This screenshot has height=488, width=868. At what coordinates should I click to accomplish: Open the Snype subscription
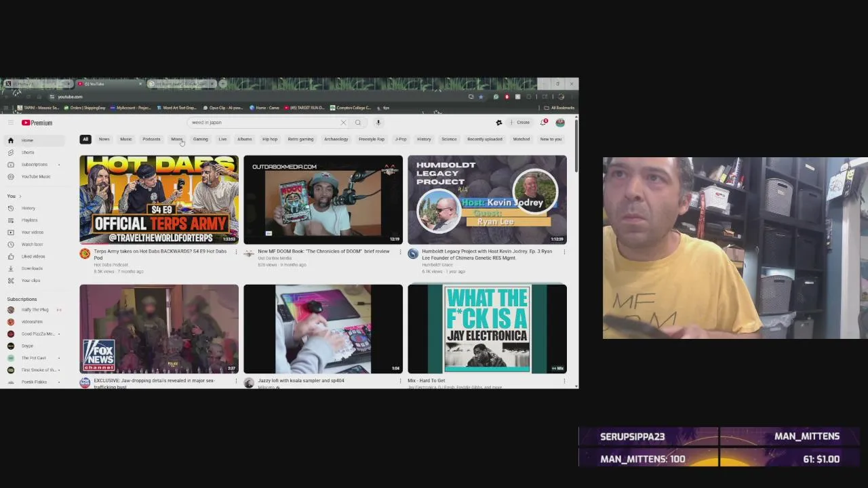click(35, 346)
